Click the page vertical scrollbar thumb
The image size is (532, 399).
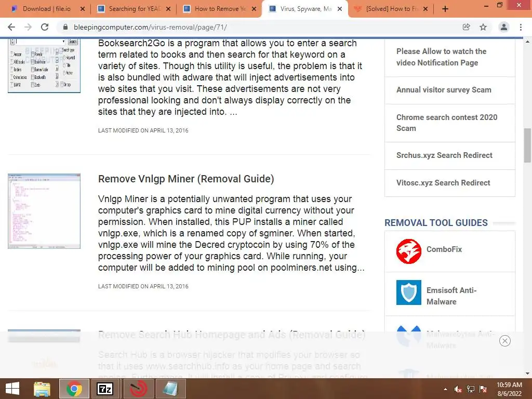pos(527,146)
